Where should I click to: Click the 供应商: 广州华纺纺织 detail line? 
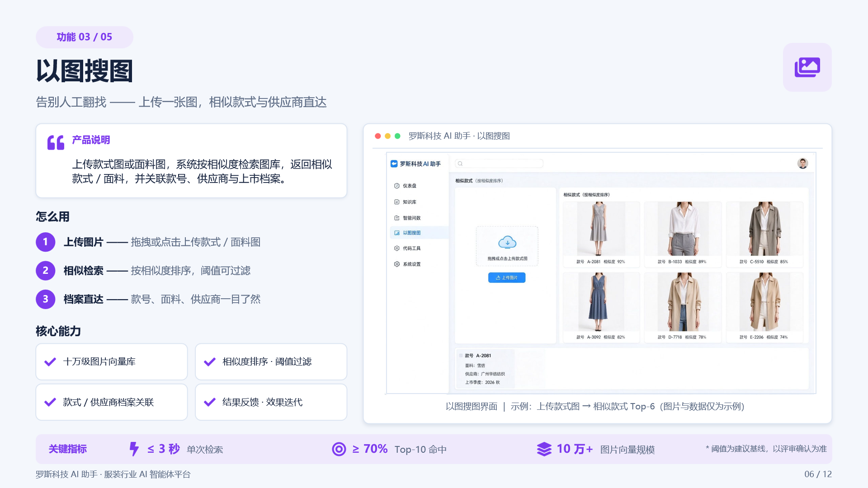pos(485,374)
